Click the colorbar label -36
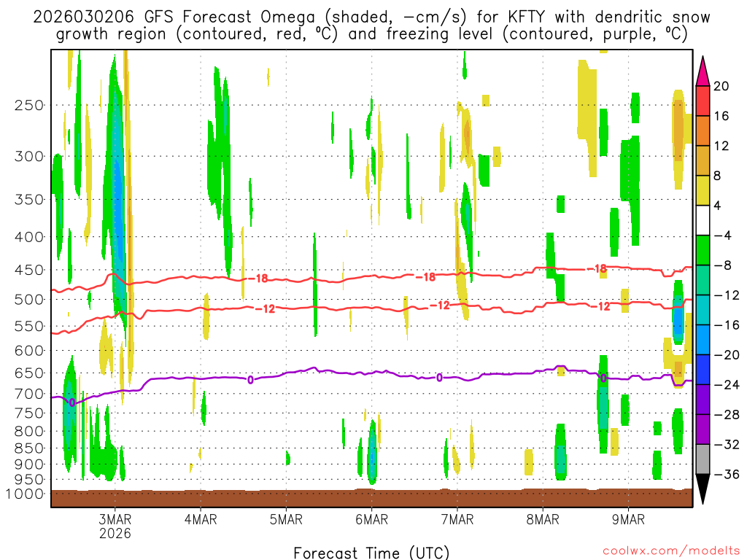 click(727, 474)
